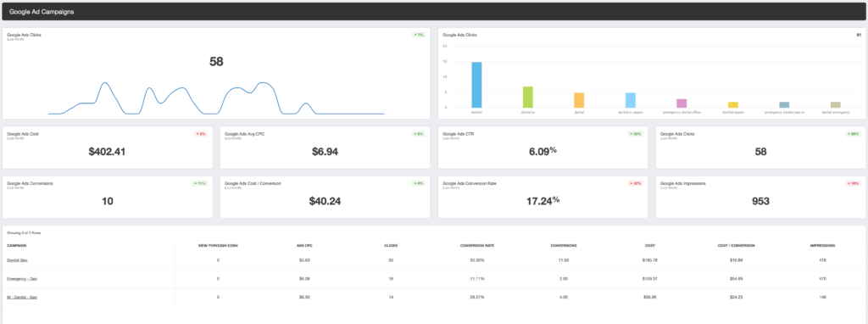Click the 11.11% conversion rate cell
Screen dimensions: 868x324
477,278
